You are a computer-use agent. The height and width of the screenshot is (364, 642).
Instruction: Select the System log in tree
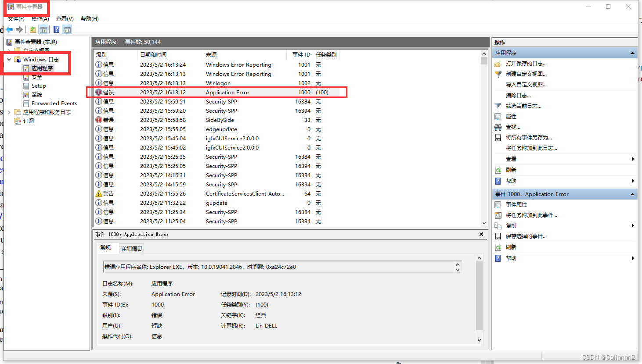pos(37,95)
